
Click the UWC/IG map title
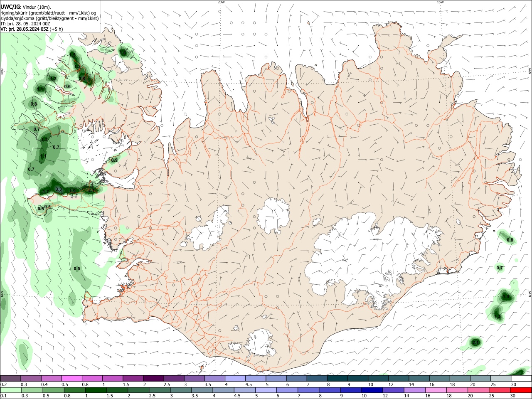pyautogui.click(x=25, y=7)
